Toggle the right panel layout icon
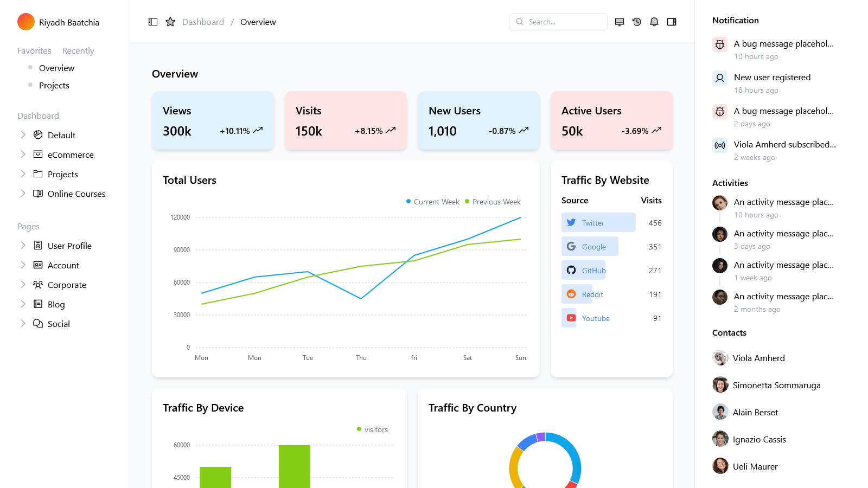Screen dimensions: 868x488 671,22
